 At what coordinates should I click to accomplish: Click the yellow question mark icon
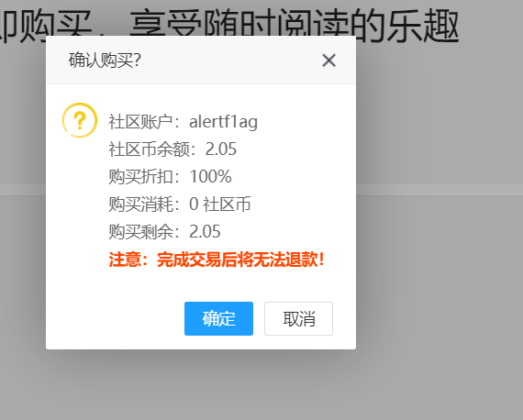[80, 120]
